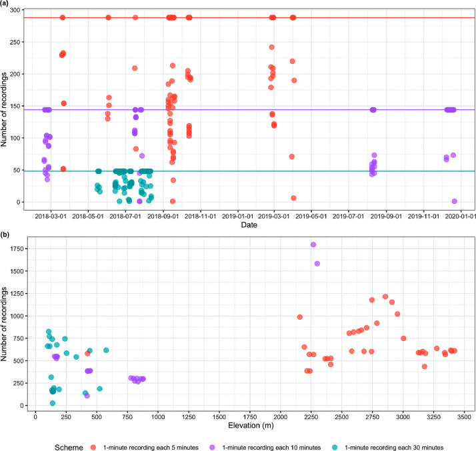Click the date tick label '2018-05-01'
Screen dimensions: 476x451
(x=88, y=217)
